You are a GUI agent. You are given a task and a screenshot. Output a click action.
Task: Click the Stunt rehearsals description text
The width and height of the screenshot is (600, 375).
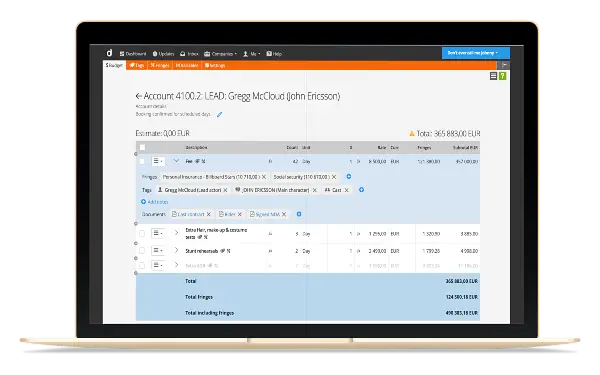202,251
